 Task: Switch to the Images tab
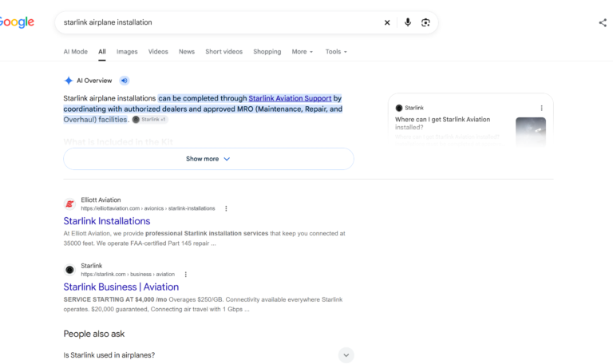[127, 52]
